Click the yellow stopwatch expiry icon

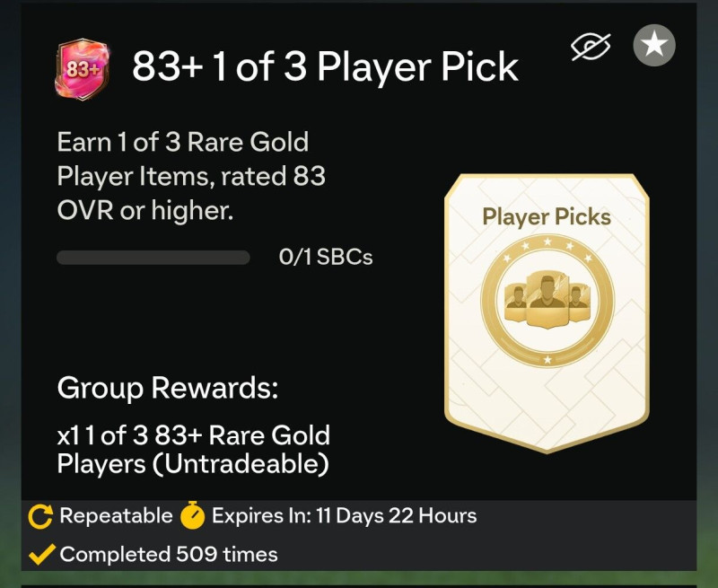[192, 515]
